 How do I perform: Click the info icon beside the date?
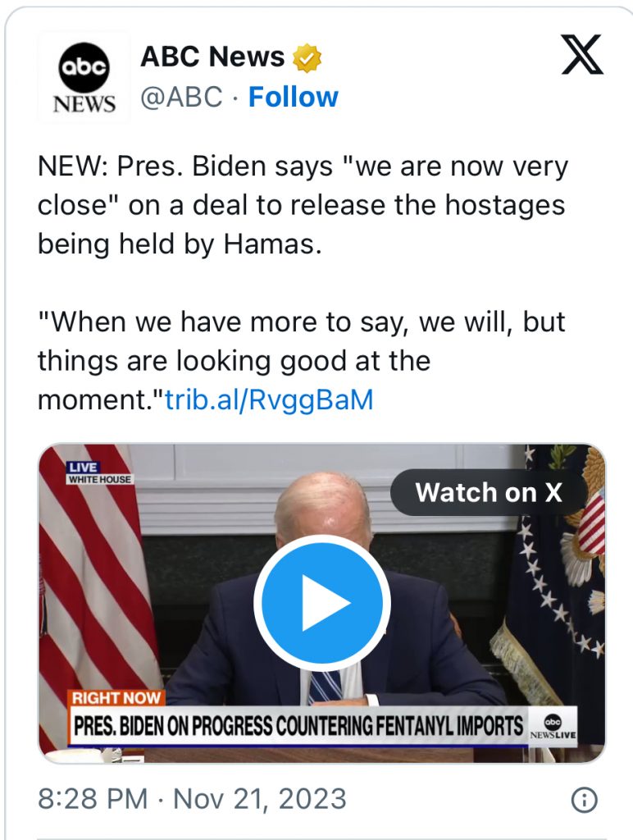tap(585, 800)
